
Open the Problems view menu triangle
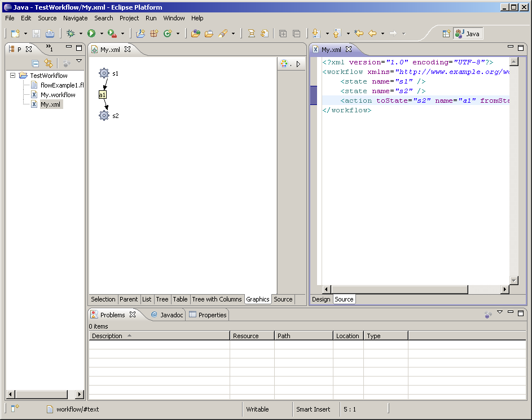point(500,312)
